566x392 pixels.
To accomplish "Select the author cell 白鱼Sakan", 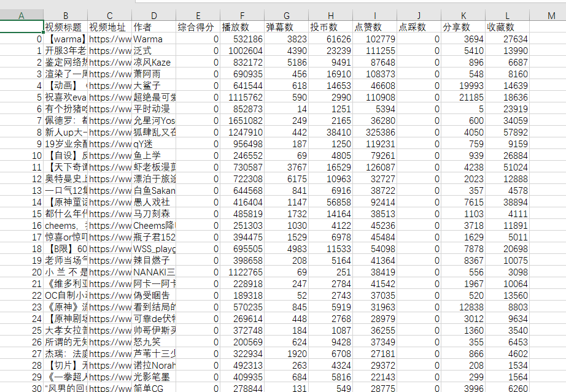I will 153,190.
